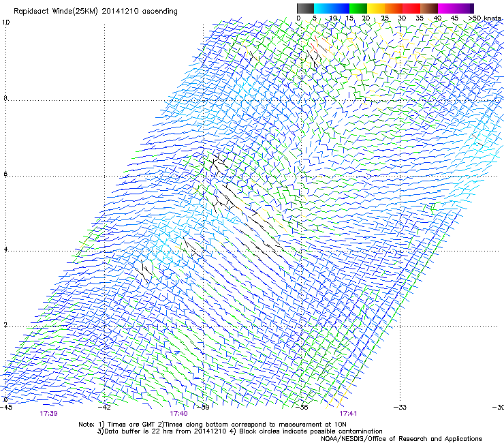Click the 'Times are GMT' note text
Viewport: 504px width, 443px height.
click(131, 425)
